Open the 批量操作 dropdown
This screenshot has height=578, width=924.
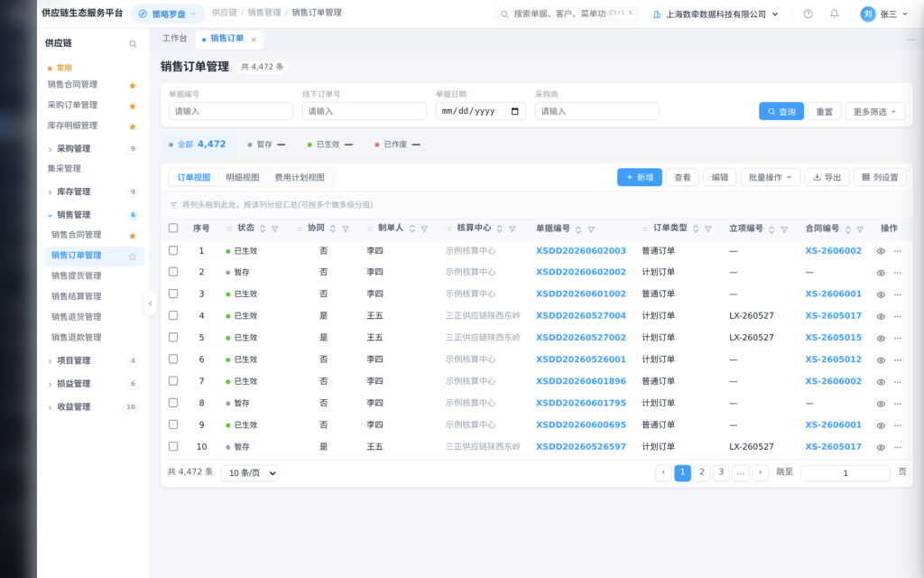pos(771,178)
